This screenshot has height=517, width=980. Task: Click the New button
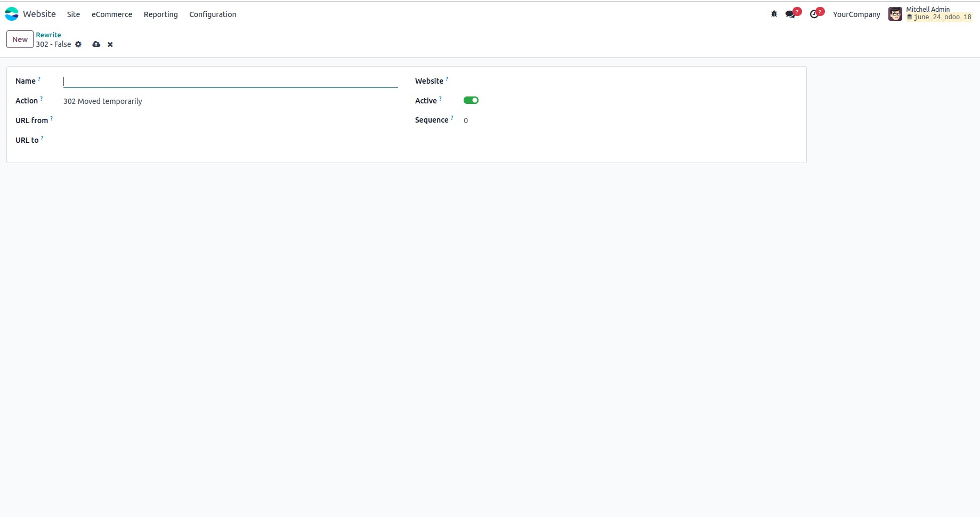click(19, 39)
